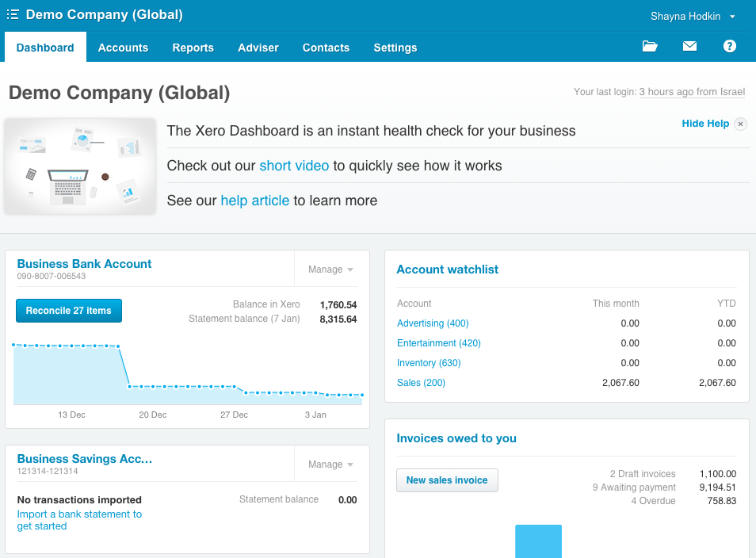756x558 pixels.
Task: Open the Business Savings Acc... title link
Action: 85,459
